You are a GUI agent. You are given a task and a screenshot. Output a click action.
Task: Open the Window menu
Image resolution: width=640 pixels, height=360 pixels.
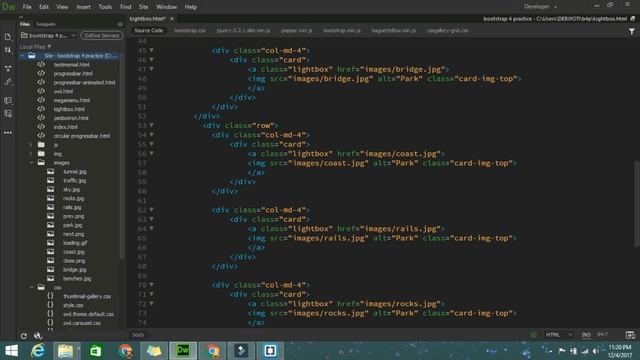pyautogui.click(x=167, y=7)
